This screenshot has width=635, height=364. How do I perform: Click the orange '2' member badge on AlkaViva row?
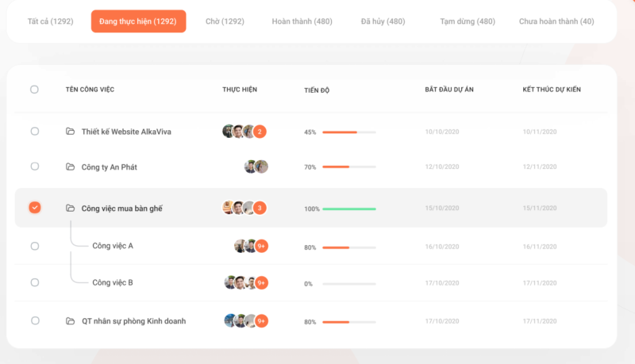(260, 132)
